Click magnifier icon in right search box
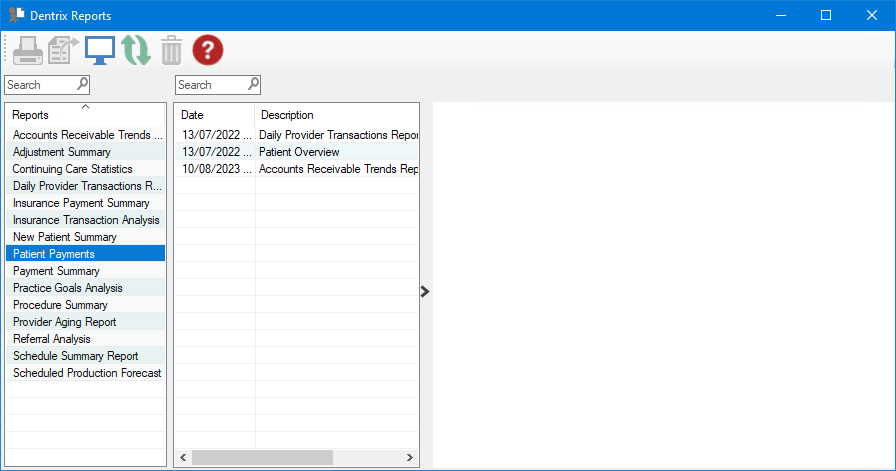 253,84
